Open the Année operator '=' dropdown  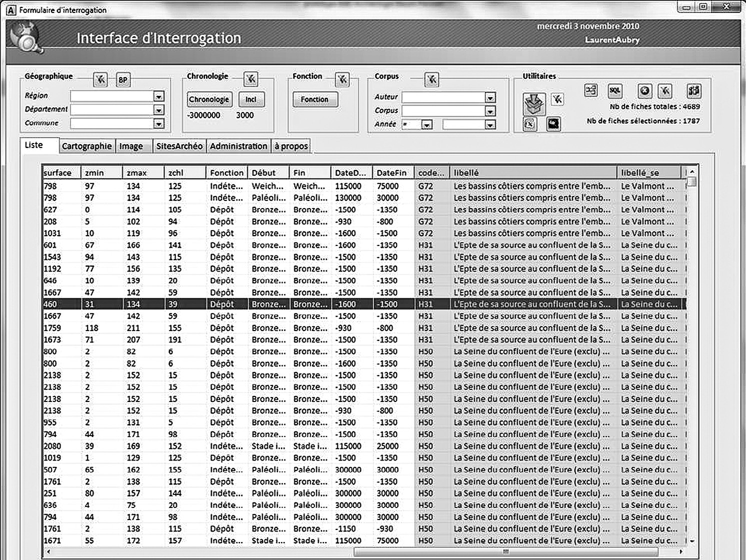[x=426, y=124]
